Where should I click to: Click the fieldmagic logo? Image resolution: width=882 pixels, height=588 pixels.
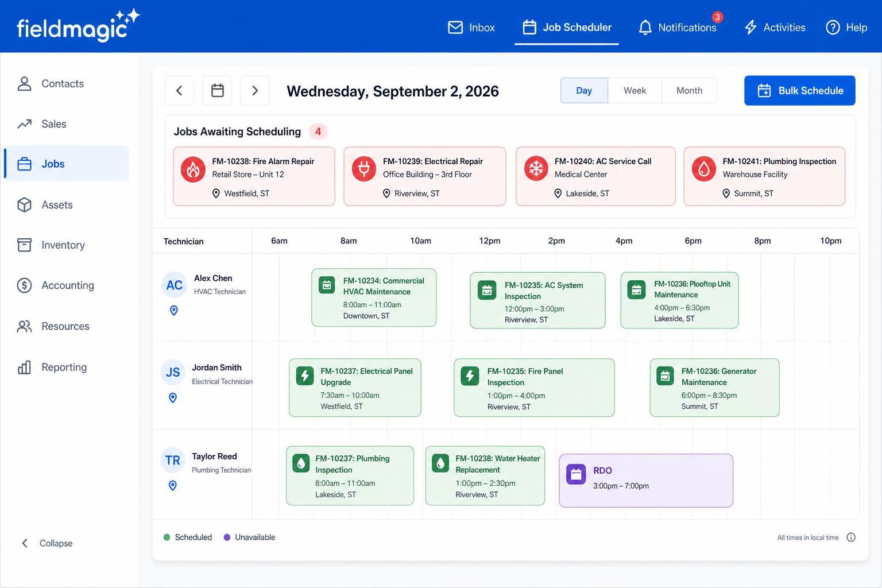78,25
